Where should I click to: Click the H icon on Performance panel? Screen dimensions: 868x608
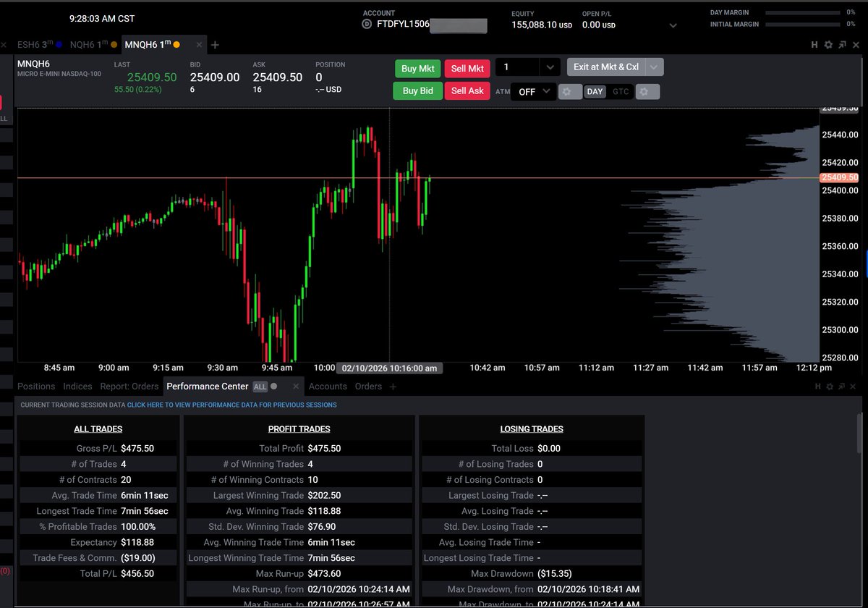(x=817, y=387)
